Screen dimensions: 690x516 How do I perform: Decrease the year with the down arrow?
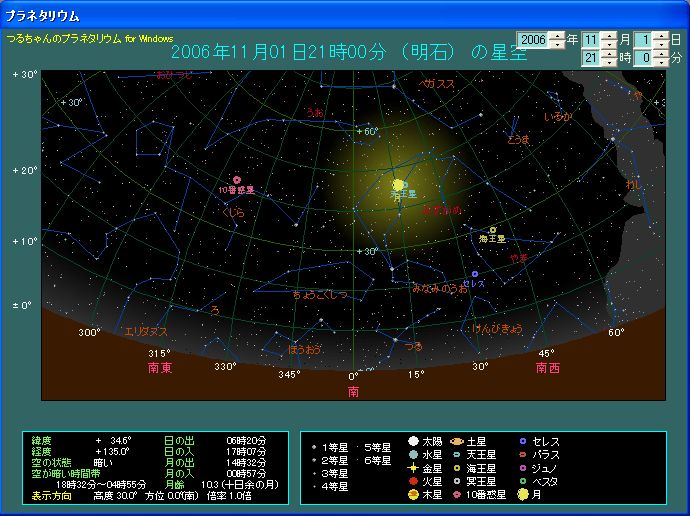557,44
